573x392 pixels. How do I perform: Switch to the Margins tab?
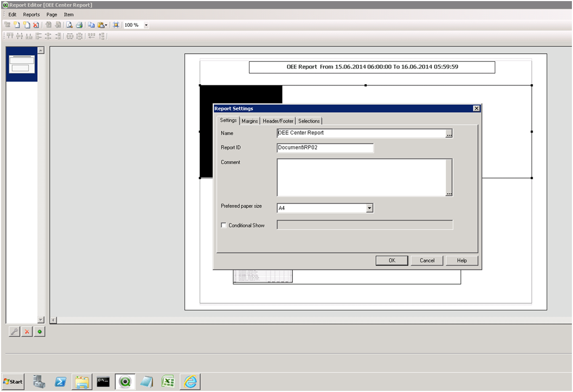(250, 121)
